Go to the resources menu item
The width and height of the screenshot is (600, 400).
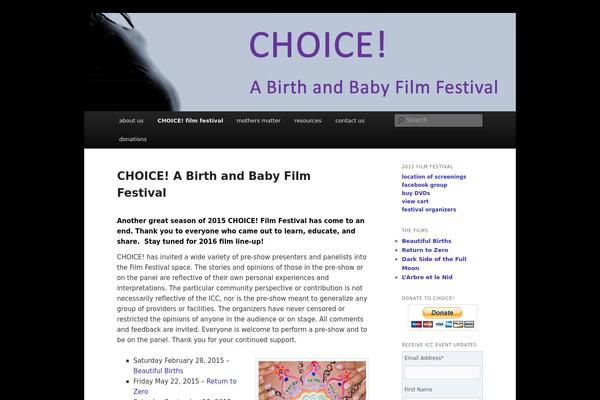coord(308,120)
